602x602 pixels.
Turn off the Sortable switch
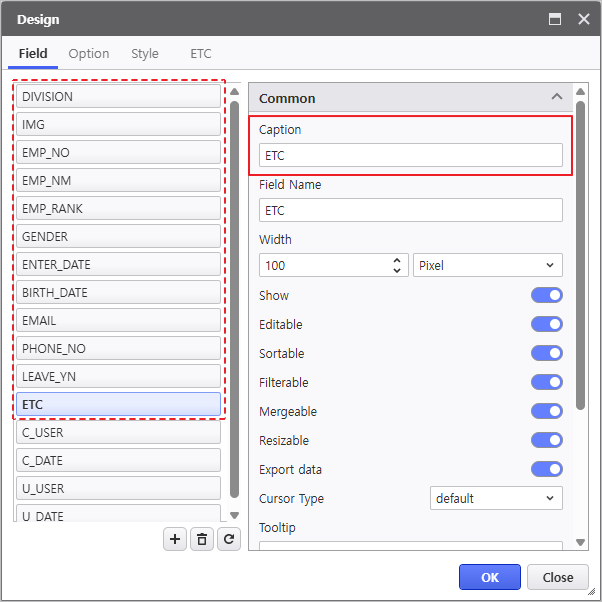coord(546,353)
